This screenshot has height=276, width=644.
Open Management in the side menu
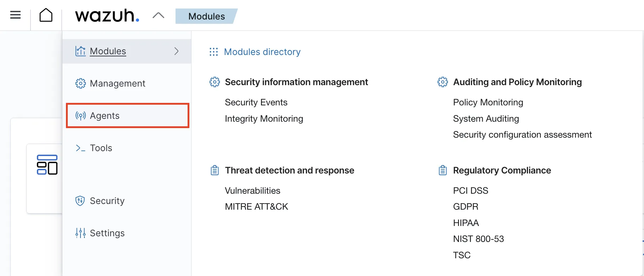[x=117, y=83]
